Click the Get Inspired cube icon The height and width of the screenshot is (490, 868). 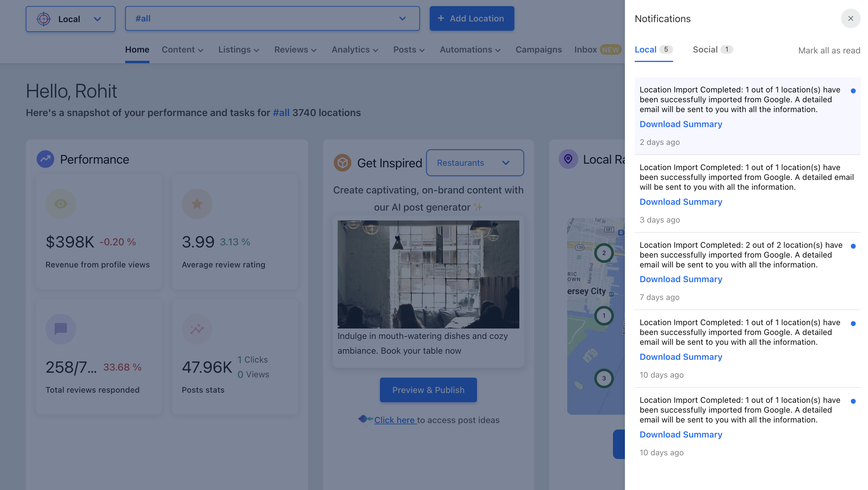[342, 163]
